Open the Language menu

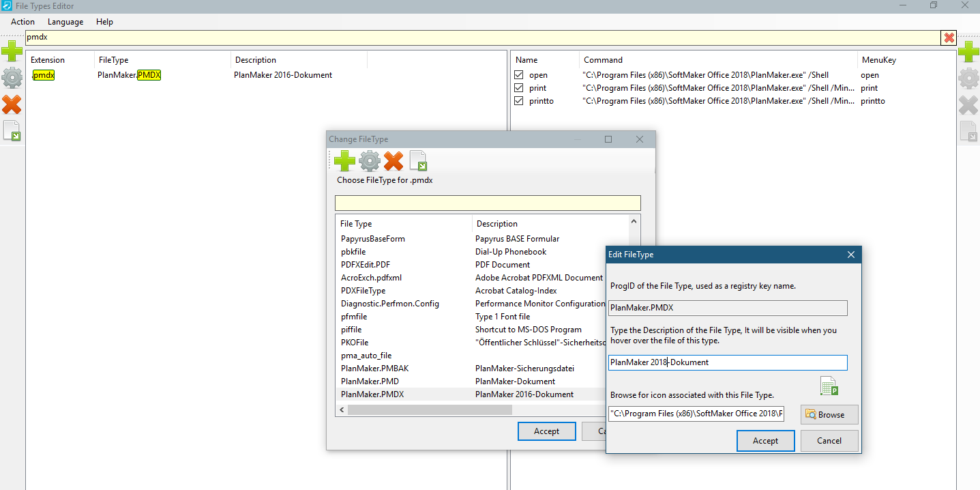pos(65,22)
